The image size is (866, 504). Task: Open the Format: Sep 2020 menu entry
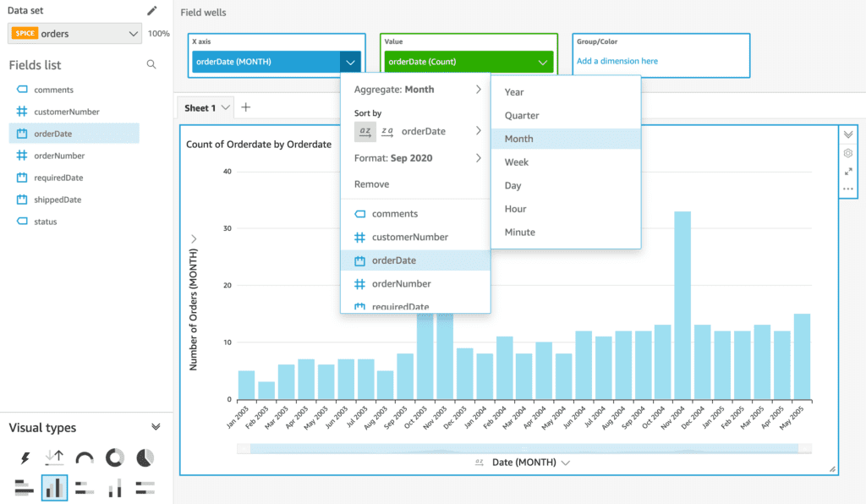click(417, 158)
